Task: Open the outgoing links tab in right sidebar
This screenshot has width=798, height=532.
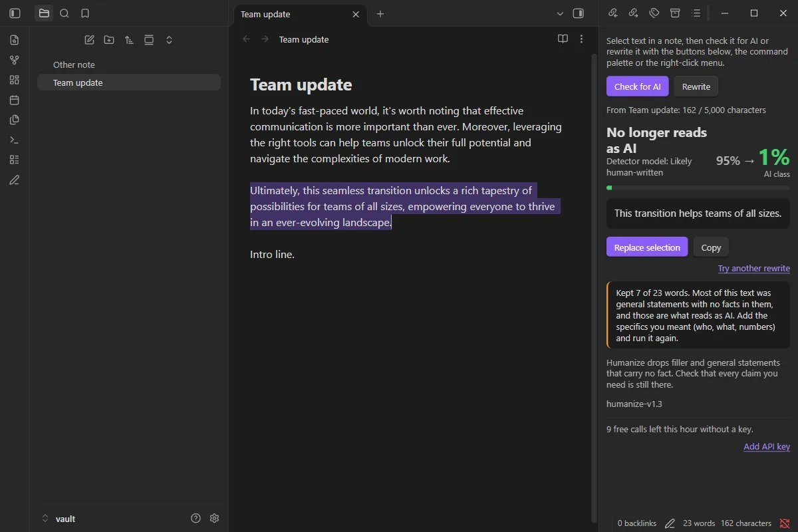Action: (x=634, y=13)
